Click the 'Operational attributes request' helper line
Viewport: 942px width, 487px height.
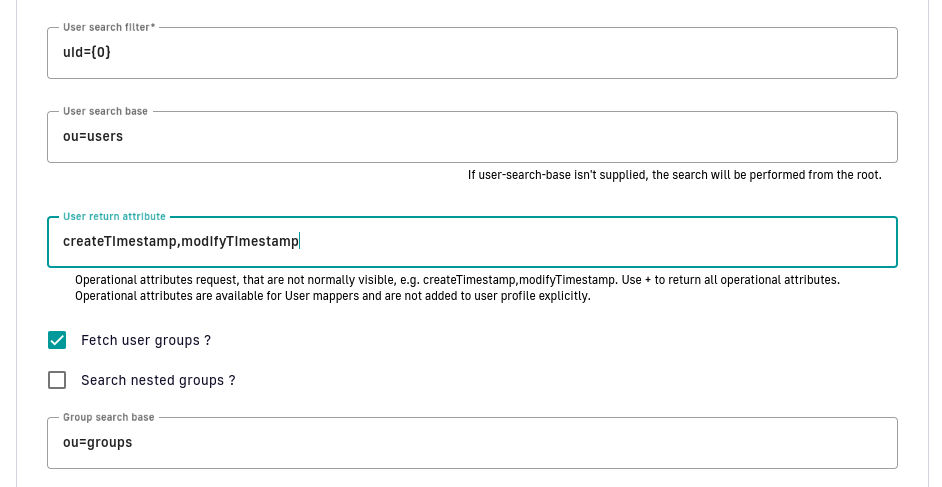[x=457, y=280]
